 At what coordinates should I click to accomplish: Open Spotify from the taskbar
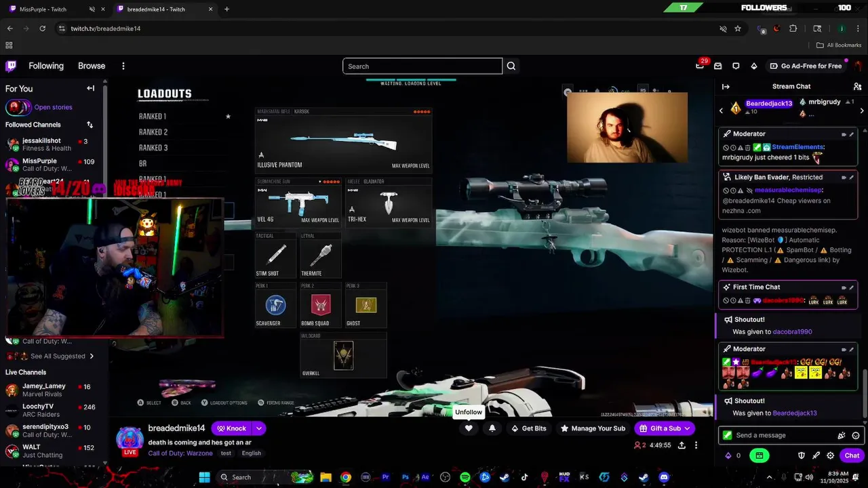pyautogui.click(x=465, y=477)
